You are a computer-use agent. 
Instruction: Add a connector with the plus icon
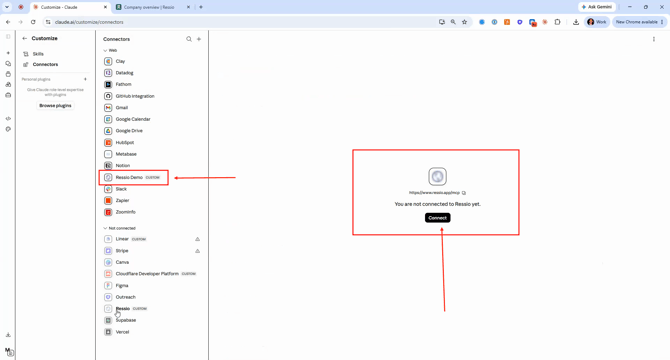(x=199, y=39)
